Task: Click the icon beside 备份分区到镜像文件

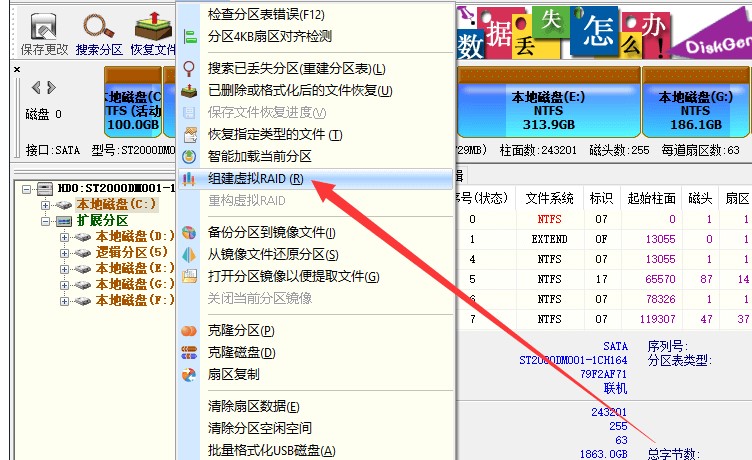Action: [x=189, y=233]
